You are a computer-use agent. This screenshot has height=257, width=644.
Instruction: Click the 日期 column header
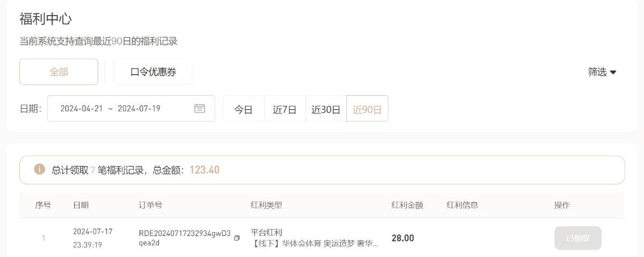[81, 205]
